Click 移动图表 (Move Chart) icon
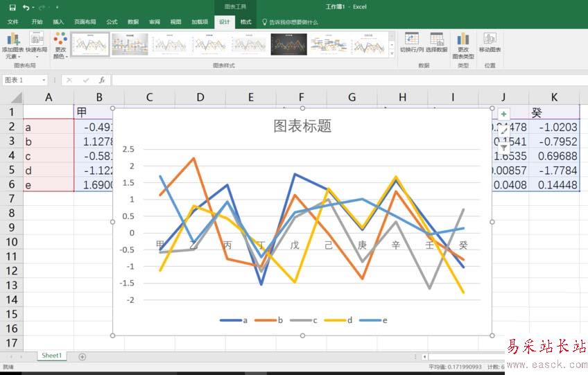This screenshot has height=375, width=588. [x=490, y=42]
